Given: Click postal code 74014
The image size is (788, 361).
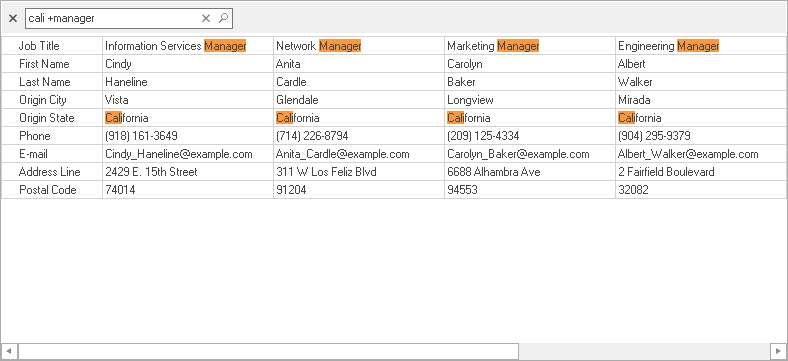Looking at the screenshot, I should click(188, 190).
